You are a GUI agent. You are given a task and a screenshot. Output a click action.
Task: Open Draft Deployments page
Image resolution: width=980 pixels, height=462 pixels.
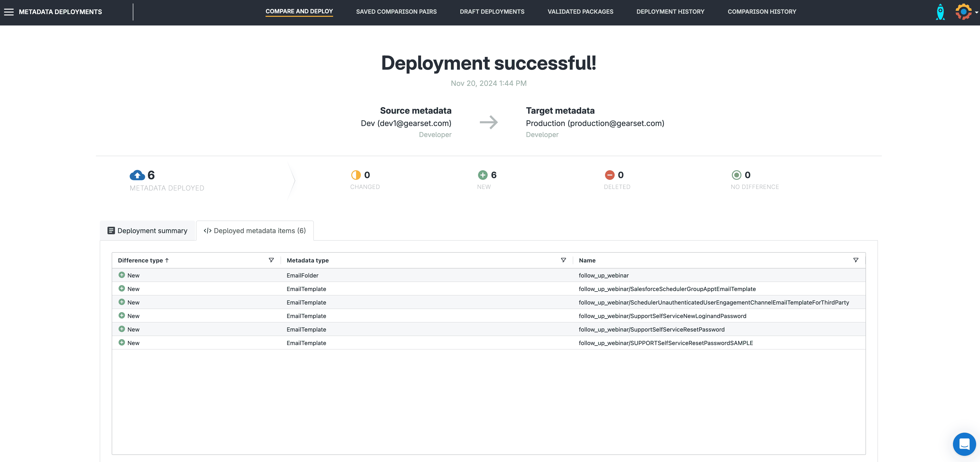tap(492, 12)
